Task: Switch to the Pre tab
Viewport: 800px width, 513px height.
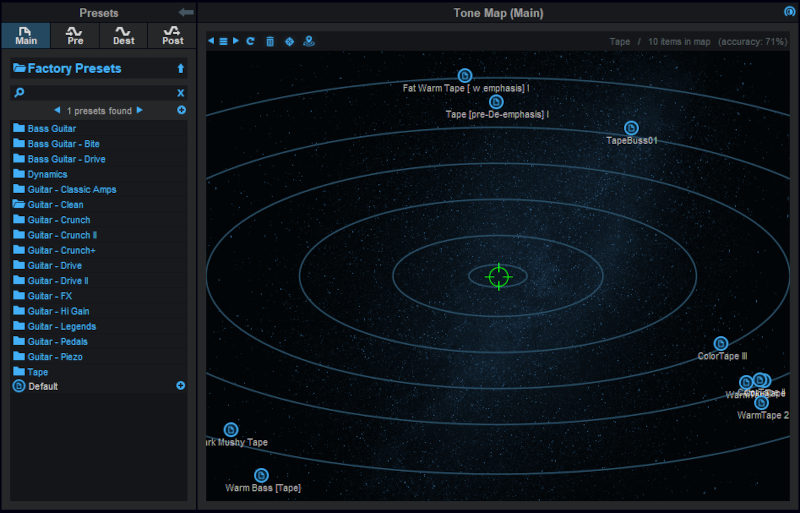Action: pos(75,35)
